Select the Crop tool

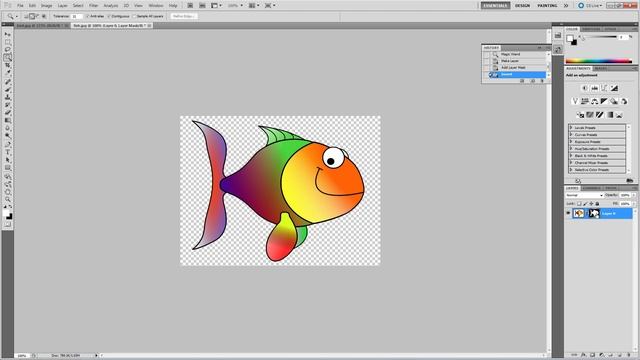7,65
